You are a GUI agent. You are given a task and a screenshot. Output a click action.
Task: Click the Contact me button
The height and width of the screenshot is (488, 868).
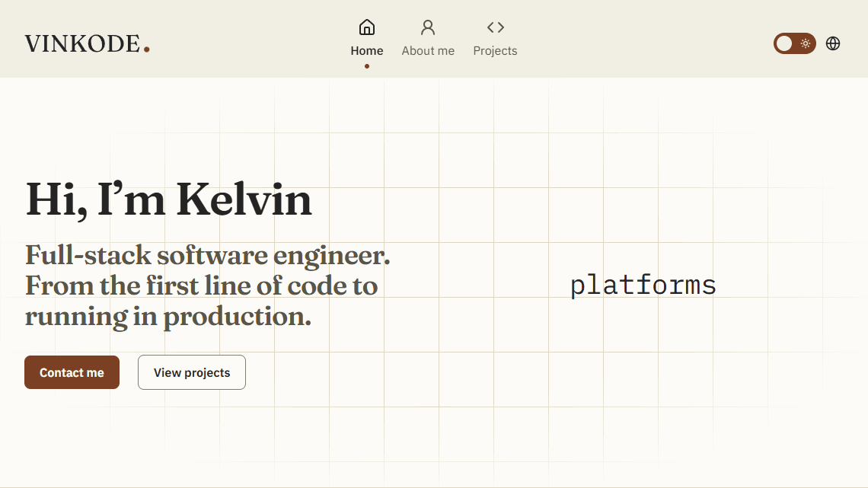click(72, 372)
